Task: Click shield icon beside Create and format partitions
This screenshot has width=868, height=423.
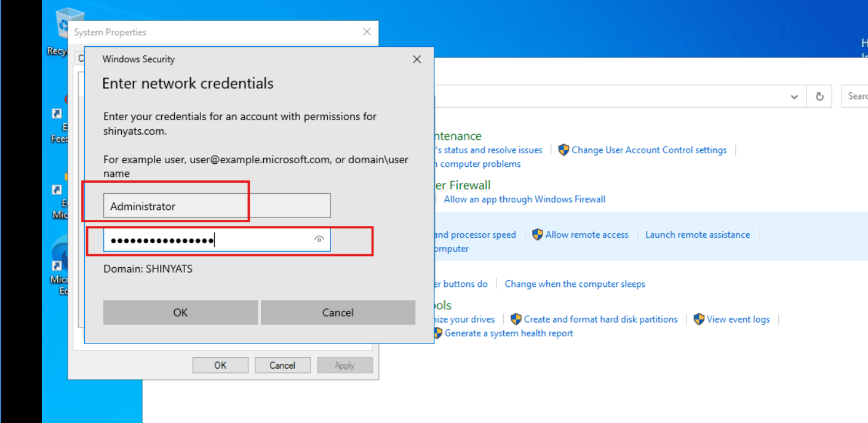Action: point(516,319)
